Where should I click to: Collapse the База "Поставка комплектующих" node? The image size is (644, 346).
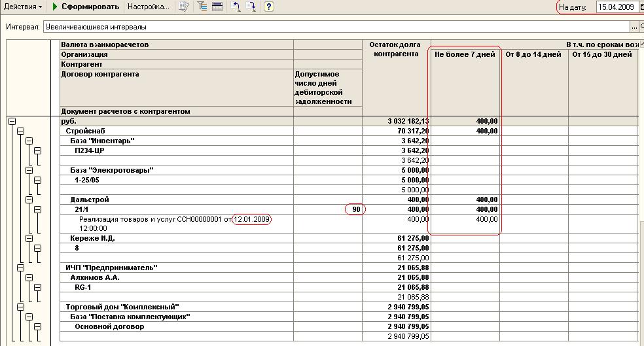point(29,317)
